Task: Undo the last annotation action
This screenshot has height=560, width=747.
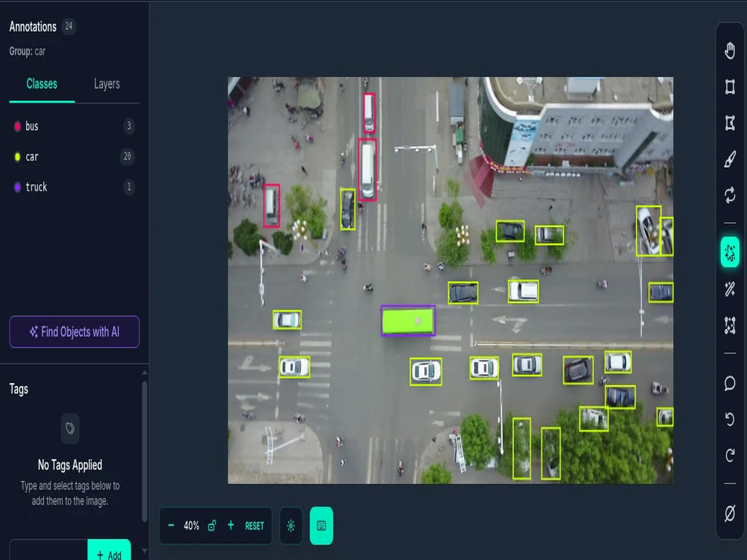Action: pyautogui.click(x=729, y=419)
